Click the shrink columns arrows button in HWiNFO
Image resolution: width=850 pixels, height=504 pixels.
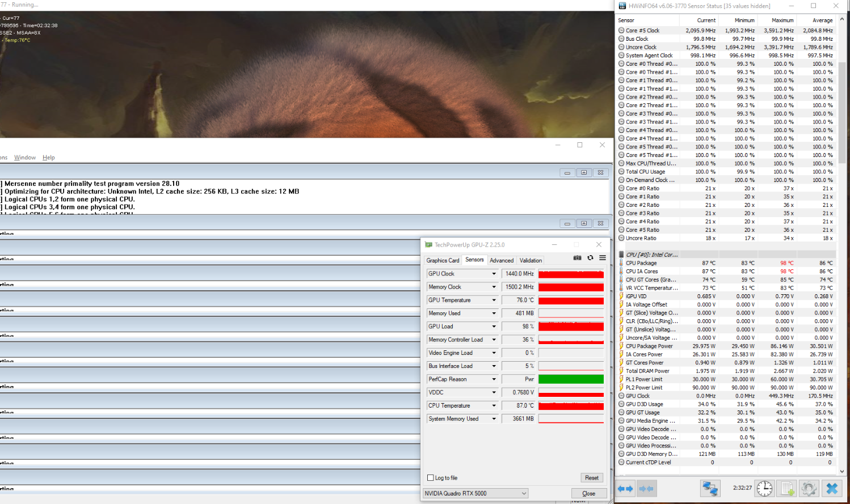tap(646, 488)
